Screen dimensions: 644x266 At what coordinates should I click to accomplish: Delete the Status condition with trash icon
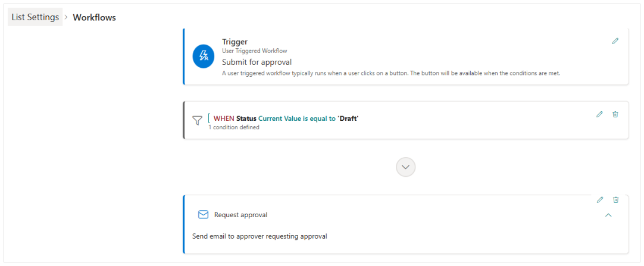point(615,114)
